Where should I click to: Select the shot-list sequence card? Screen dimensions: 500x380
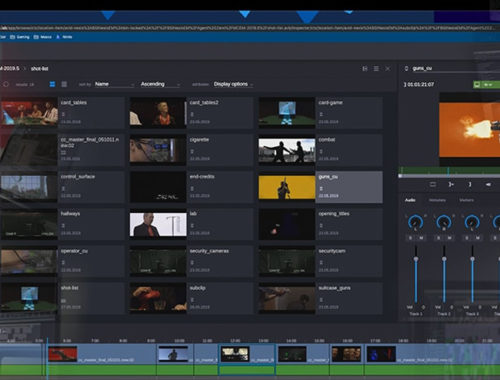click(63, 298)
